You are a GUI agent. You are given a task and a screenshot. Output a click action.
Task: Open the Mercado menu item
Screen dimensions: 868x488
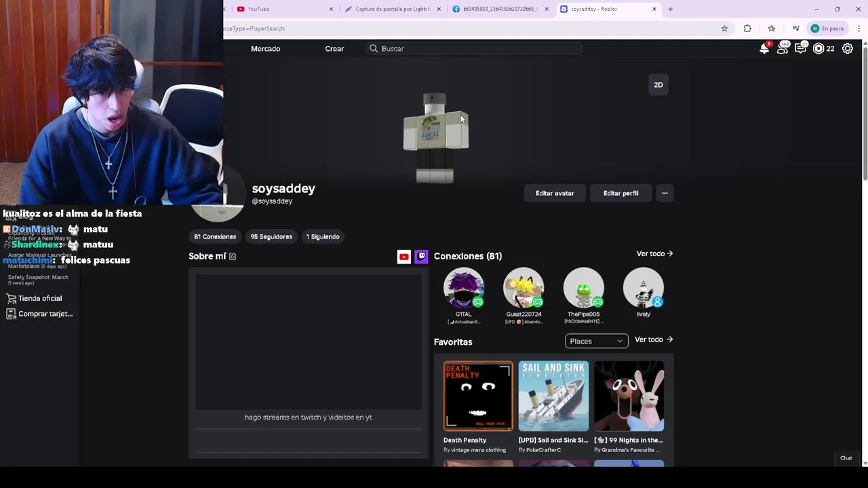[x=266, y=49]
